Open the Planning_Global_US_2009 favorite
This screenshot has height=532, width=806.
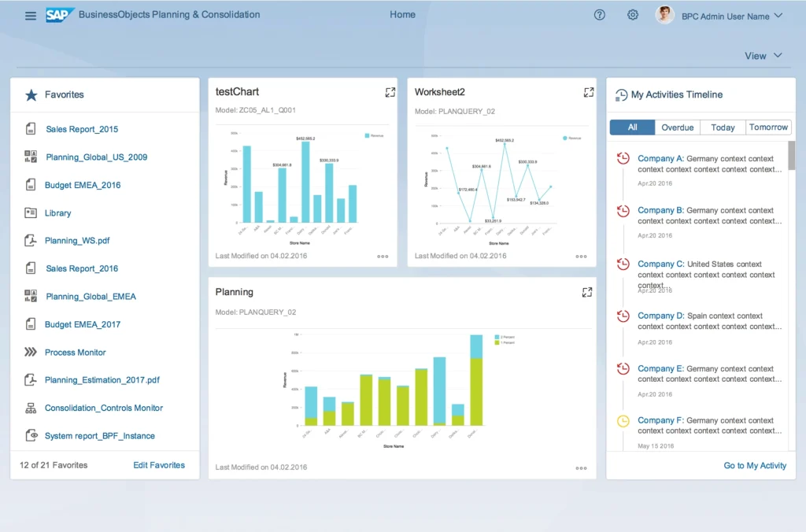[x=96, y=157]
